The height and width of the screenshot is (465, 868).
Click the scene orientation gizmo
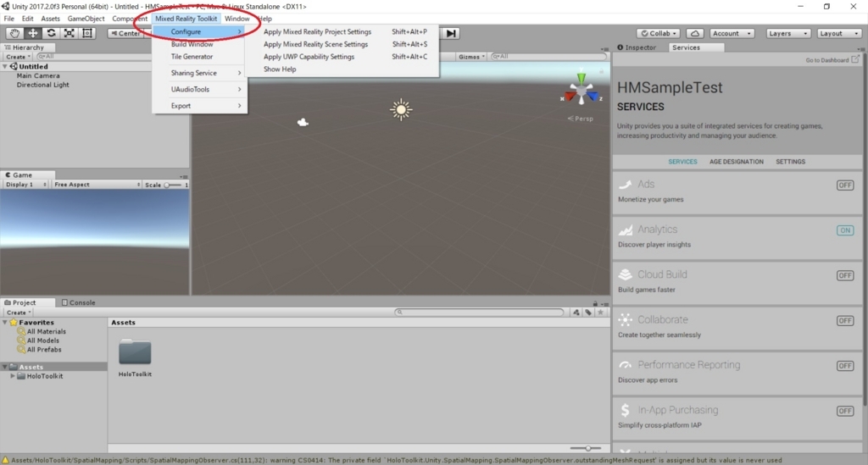click(x=581, y=90)
